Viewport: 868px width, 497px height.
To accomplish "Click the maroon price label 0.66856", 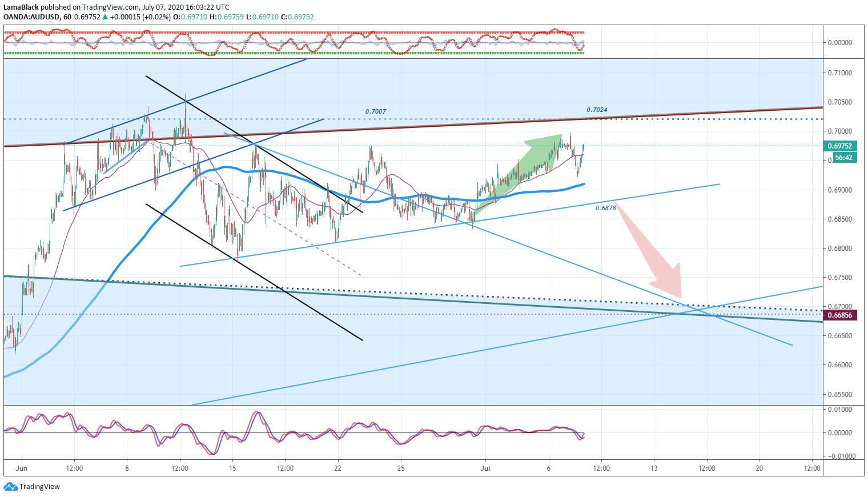I will click(x=840, y=315).
